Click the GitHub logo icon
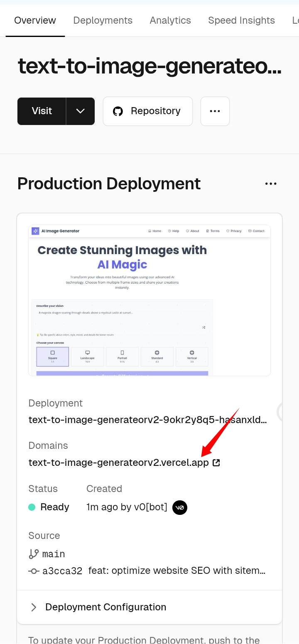Viewport: 299px width, 644px height. click(118, 111)
